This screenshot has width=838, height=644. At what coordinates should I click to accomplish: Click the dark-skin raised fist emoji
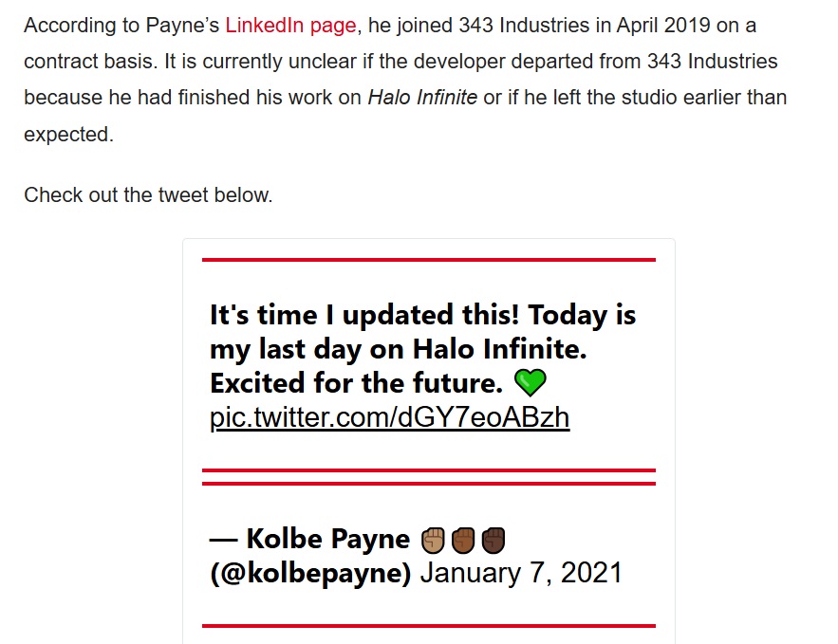coord(493,540)
